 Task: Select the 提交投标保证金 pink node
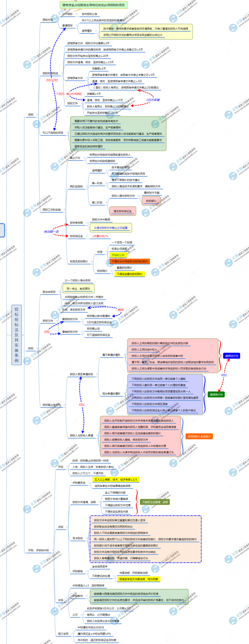pos(123,211)
